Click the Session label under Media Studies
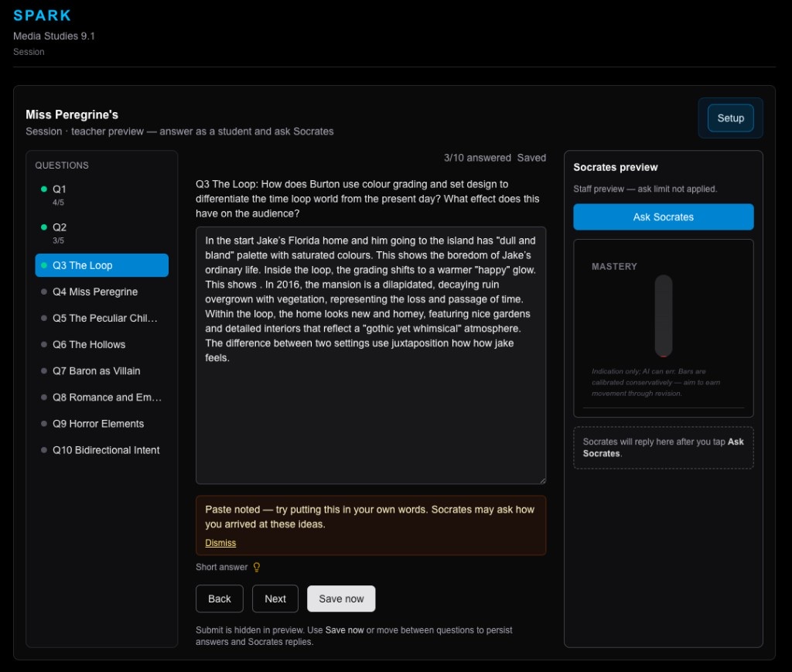The width and height of the screenshot is (792, 672). pos(29,52)
